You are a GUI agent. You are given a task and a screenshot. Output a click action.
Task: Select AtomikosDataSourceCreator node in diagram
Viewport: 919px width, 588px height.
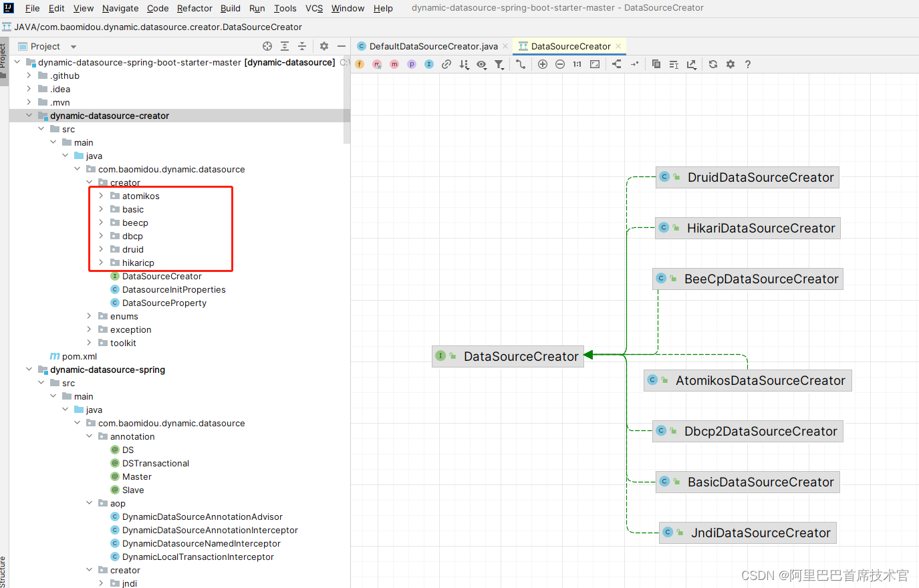click(x=748, y=380)
